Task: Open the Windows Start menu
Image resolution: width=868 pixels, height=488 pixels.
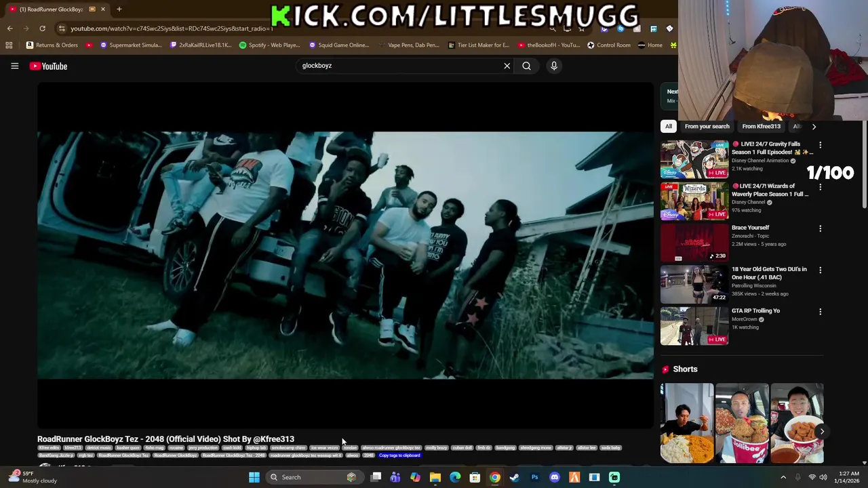Action: pos(254,477)
